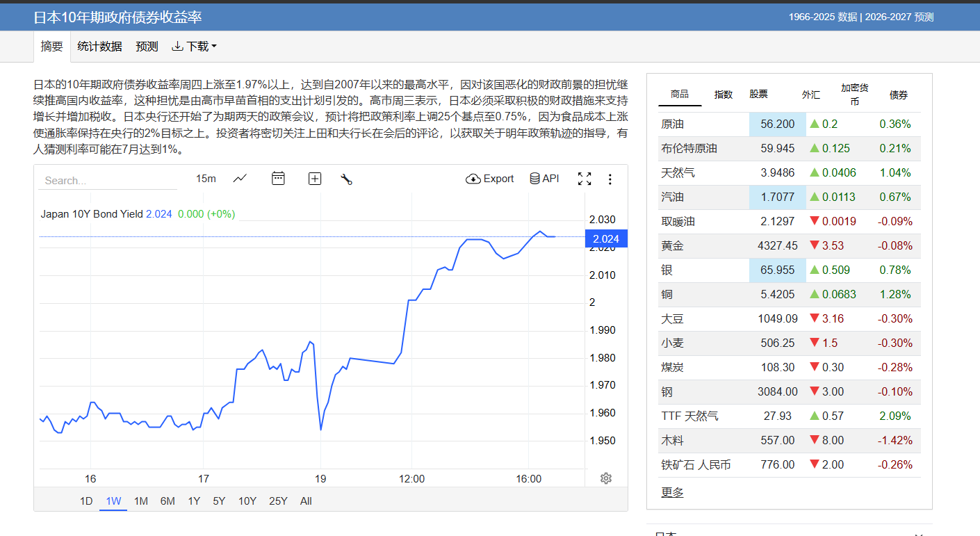Click the chart Search input field

[108, 181]
